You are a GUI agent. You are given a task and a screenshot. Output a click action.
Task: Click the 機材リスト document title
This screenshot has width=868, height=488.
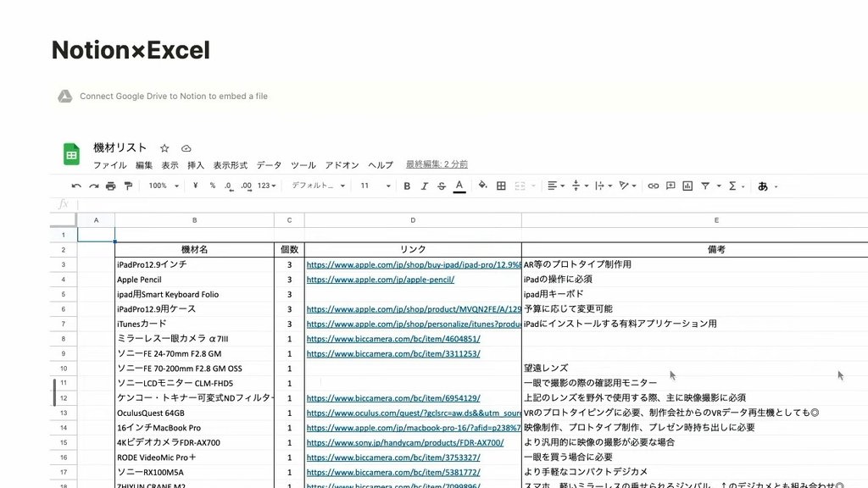coord(120,147)
